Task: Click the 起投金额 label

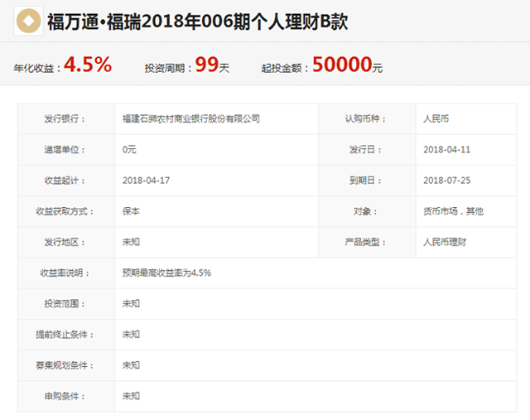Action: [x=285, y=68]
